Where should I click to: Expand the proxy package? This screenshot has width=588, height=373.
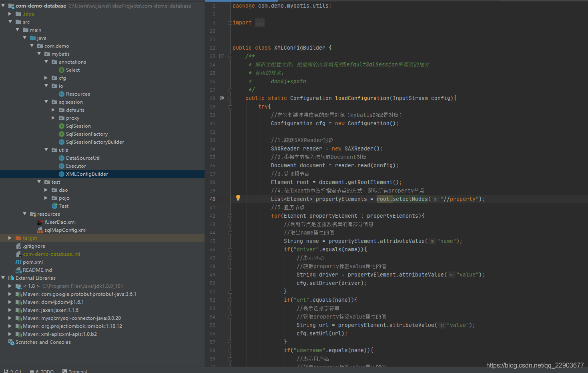coord(53,118)
